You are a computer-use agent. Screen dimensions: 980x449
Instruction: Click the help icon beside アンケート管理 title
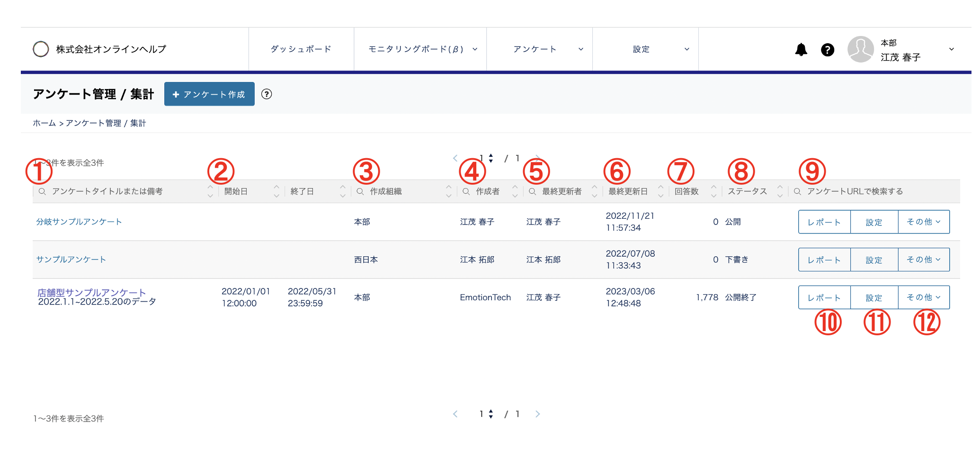click(x=267, y=94)
